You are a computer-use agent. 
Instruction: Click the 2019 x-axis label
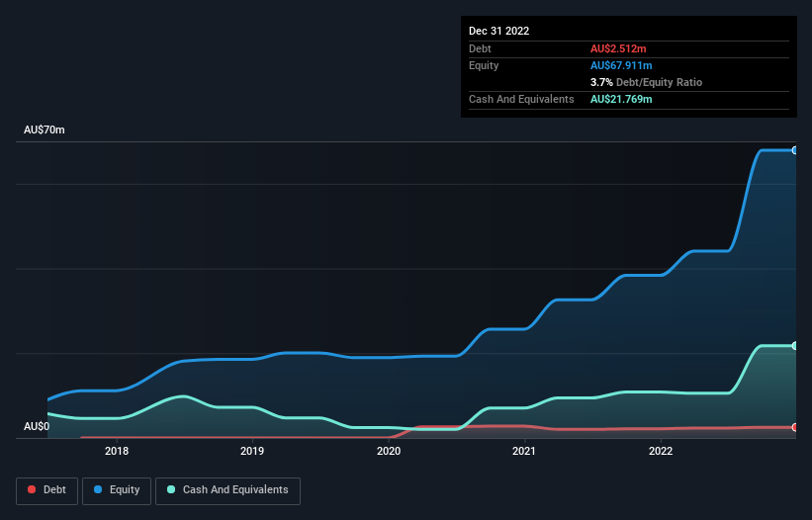[252, 451]
